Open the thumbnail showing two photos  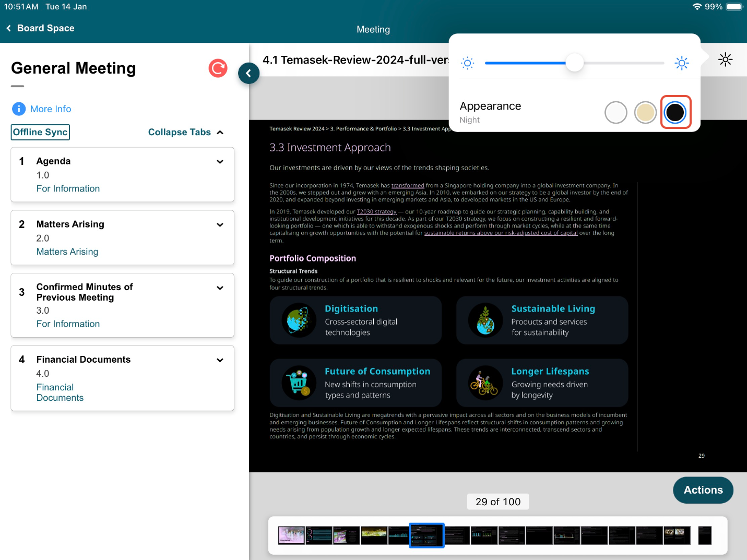(x=677, y=535)
